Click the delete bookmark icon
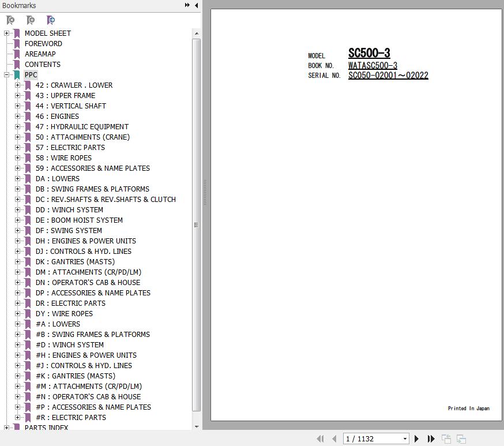 tap(10, 20)
